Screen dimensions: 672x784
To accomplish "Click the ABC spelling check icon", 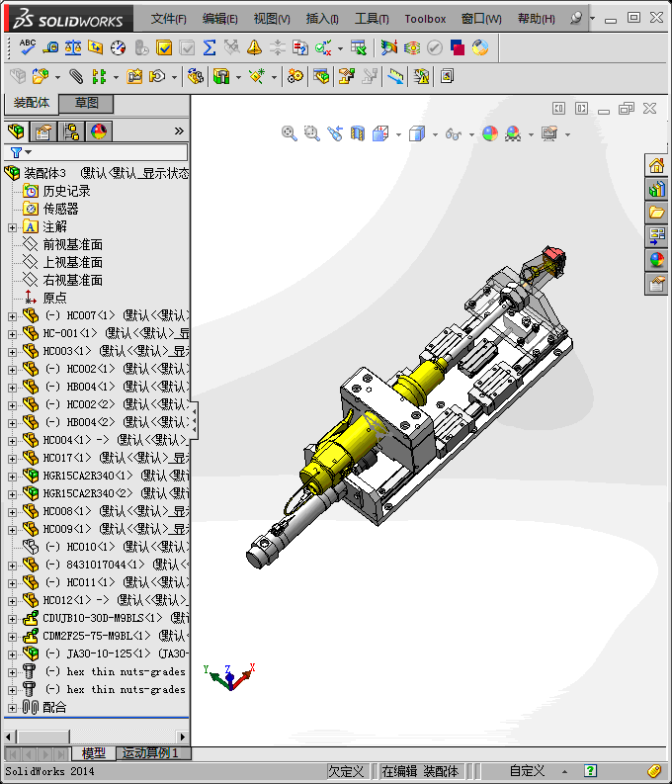I will (x=27, y=47).
